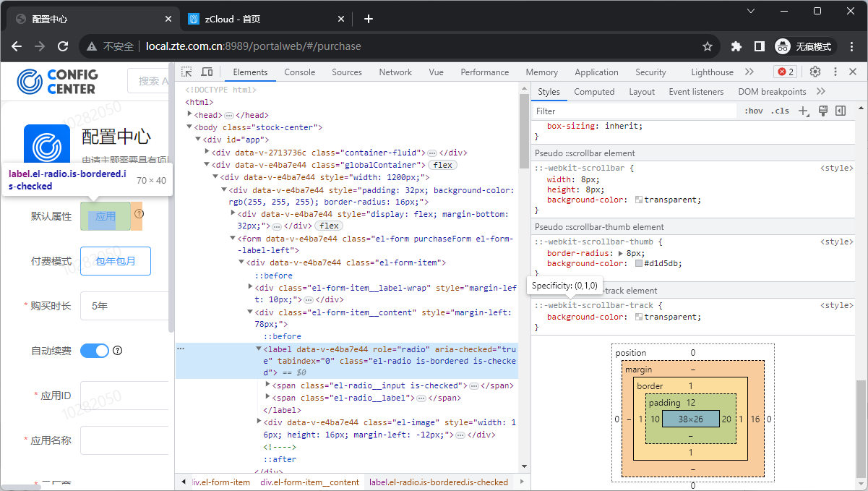This screenshot has height=491, width=868.
Task: Click the 购买时长 field showing 5年
Action: tap(124, 306)
